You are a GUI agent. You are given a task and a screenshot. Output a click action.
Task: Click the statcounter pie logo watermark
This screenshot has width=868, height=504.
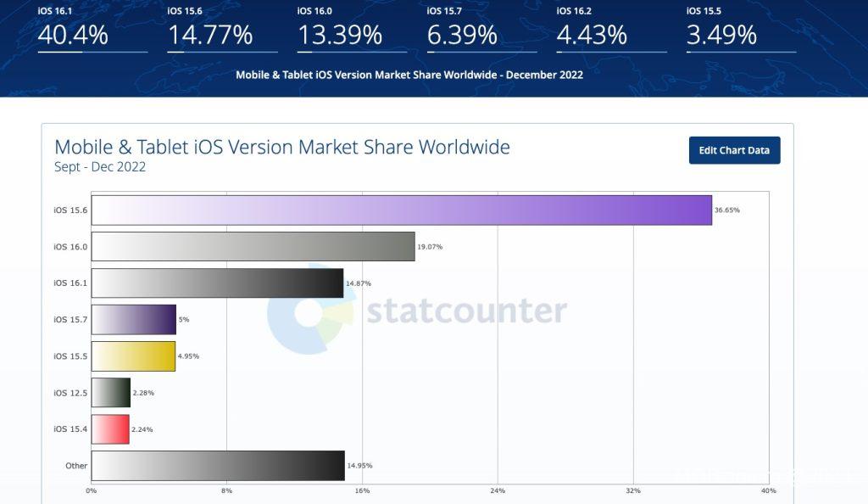point(310,311)
